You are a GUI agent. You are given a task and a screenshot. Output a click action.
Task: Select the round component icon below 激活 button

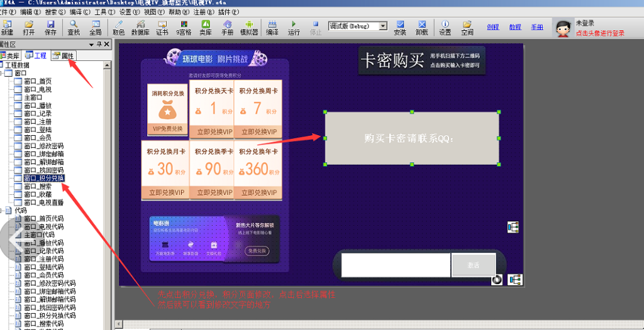click(x=497, y=280)
